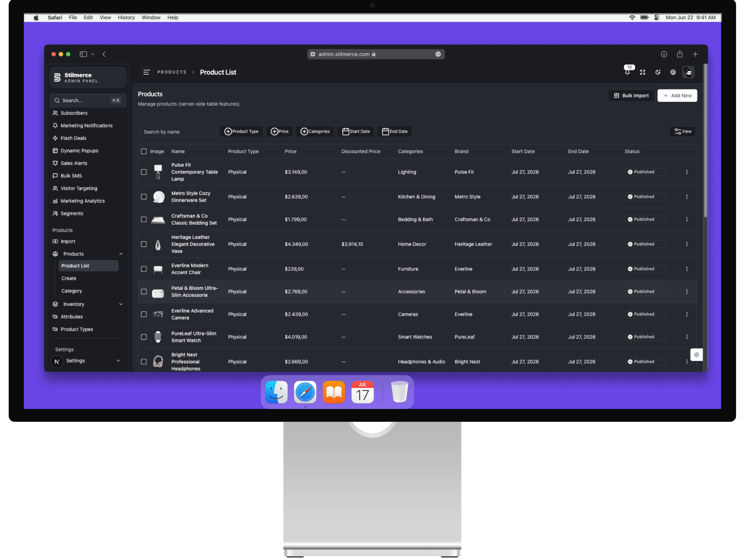Screen dimensions: 747x560
Task: Tick the select-all checkbox in table header
Action: pyautogui.click(x=144, y=152)
